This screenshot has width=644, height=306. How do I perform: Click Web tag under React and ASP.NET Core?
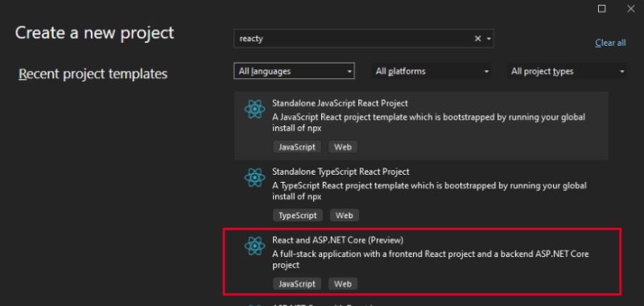click(343, 283)
